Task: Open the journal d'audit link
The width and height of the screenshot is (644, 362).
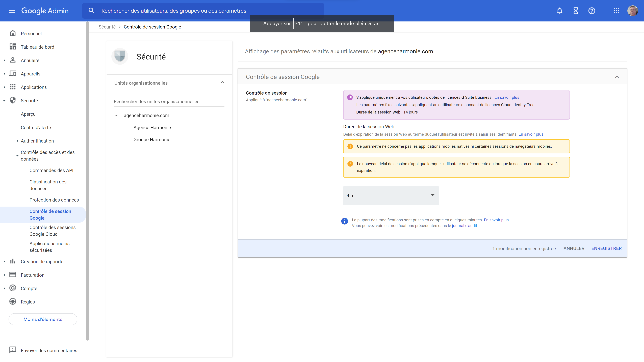Action: (x=464, y=226)
